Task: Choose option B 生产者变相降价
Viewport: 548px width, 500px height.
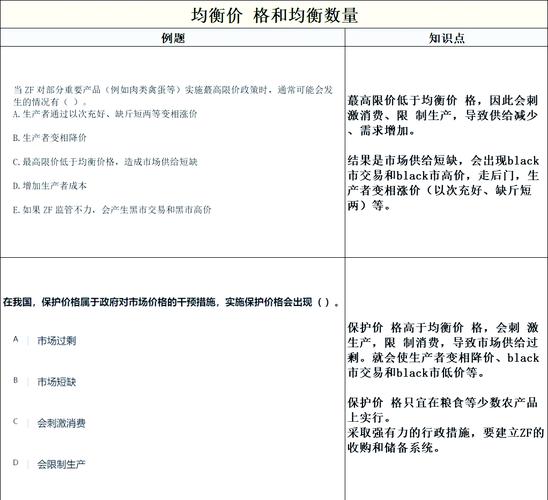Action: (x=50, y=138)
